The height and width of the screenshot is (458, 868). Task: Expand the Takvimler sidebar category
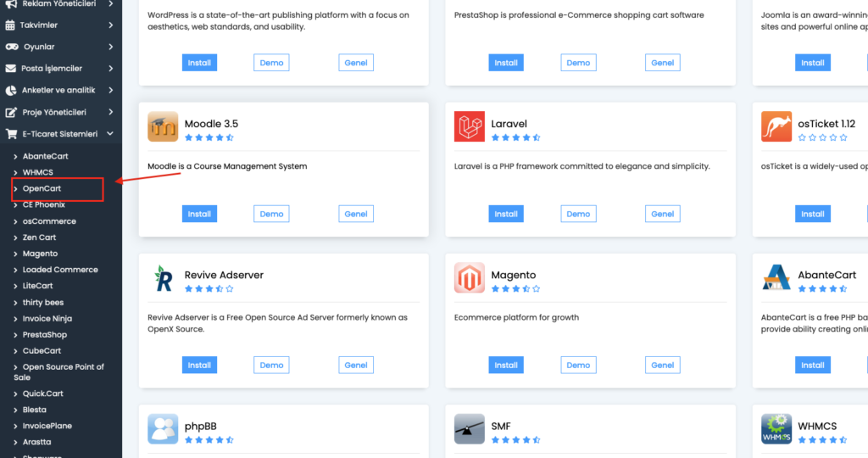tap(60, 25)
